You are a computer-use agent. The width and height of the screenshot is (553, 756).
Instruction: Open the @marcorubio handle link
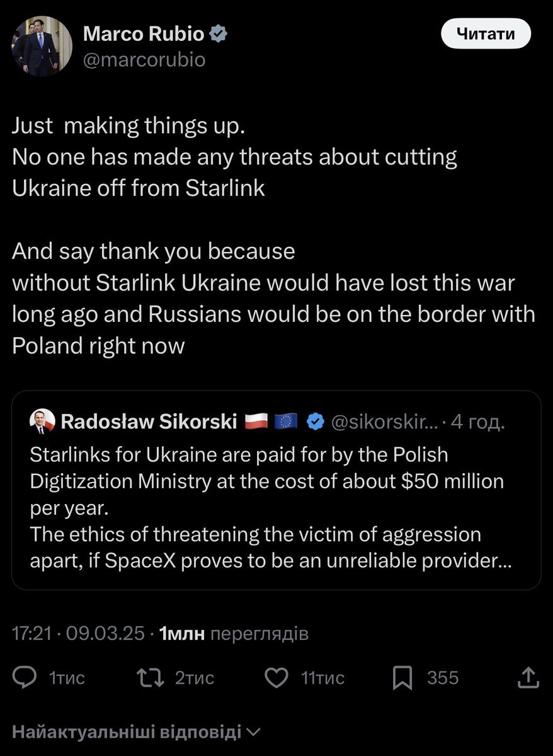[144, 60]
